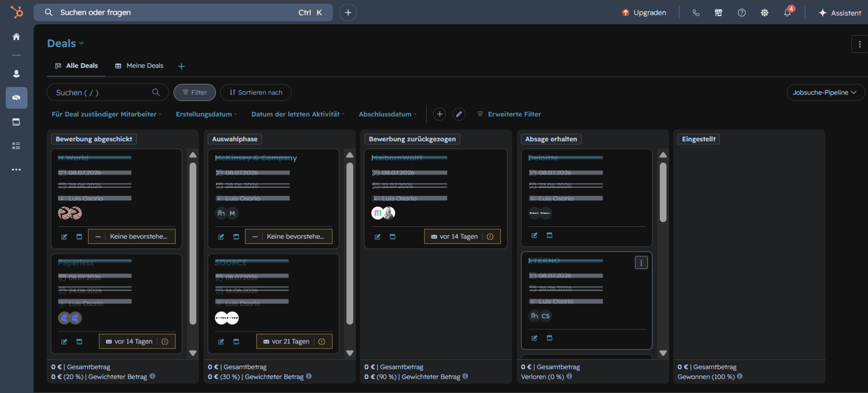The height and width of the screenshot is (393, 868).
Task: Click the preview icon on McKinsey card
Action: tap(236, 237)
